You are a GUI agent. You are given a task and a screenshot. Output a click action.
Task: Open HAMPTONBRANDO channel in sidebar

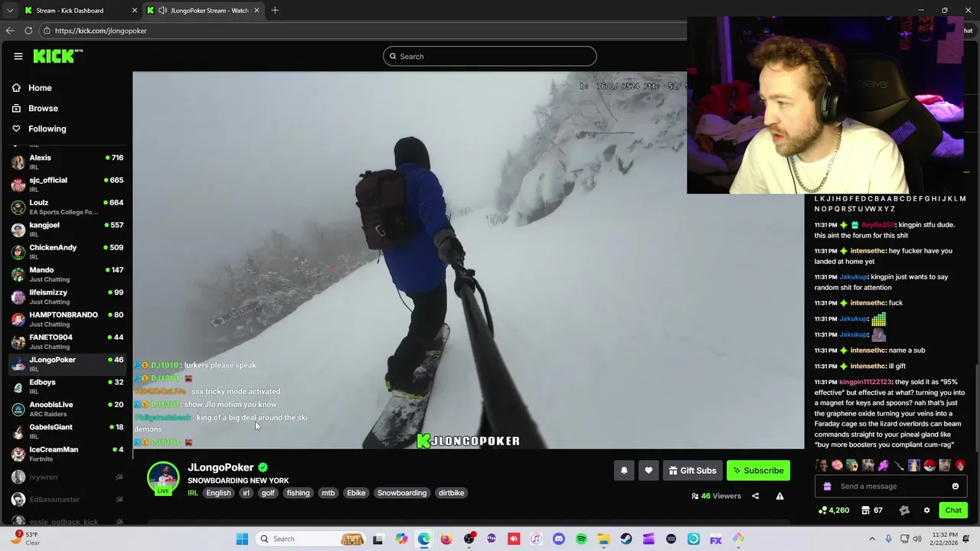point(67,319)
